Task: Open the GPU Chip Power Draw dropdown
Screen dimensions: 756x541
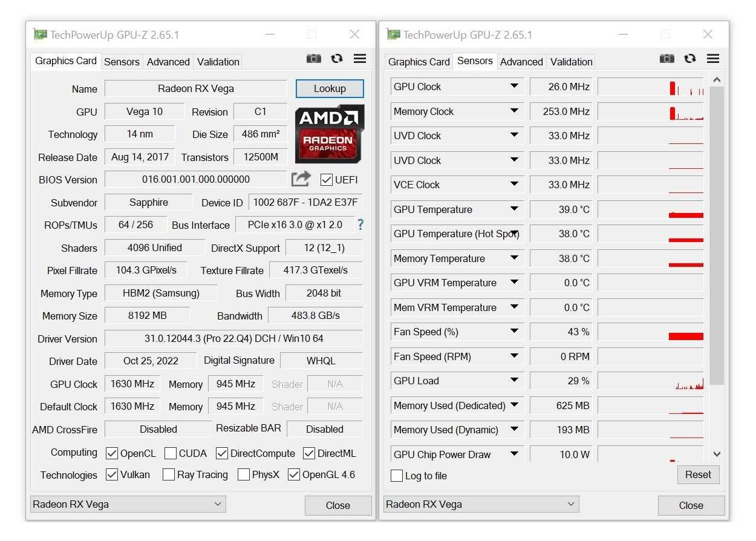Action: tap(515, 454)
